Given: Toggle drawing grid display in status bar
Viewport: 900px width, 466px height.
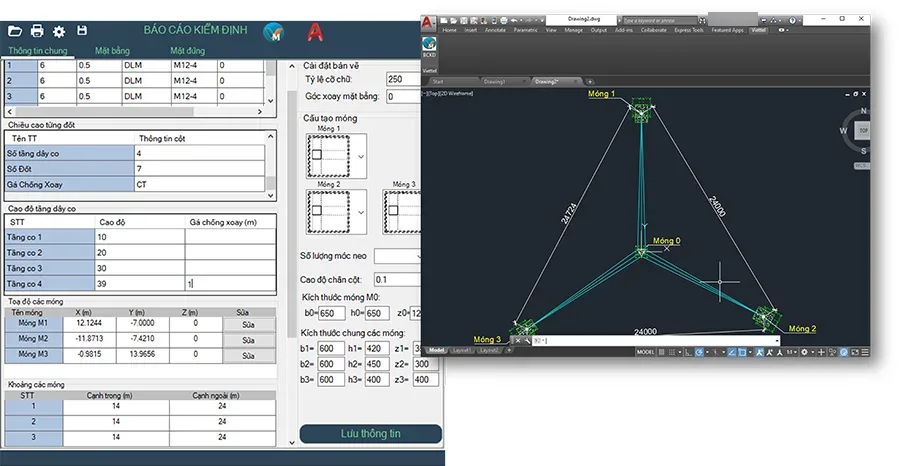Looking at the screenshot, I should point(661,352).
